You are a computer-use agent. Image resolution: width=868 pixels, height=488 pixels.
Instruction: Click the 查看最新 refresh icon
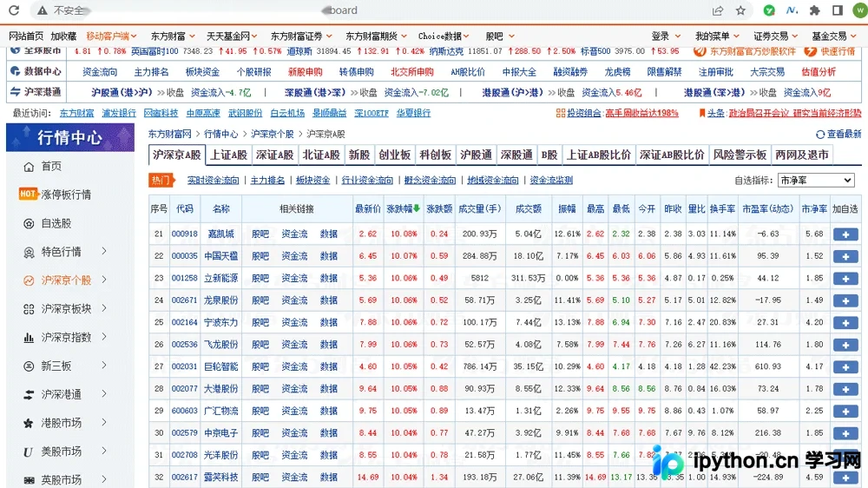click(x=820, y=134)
